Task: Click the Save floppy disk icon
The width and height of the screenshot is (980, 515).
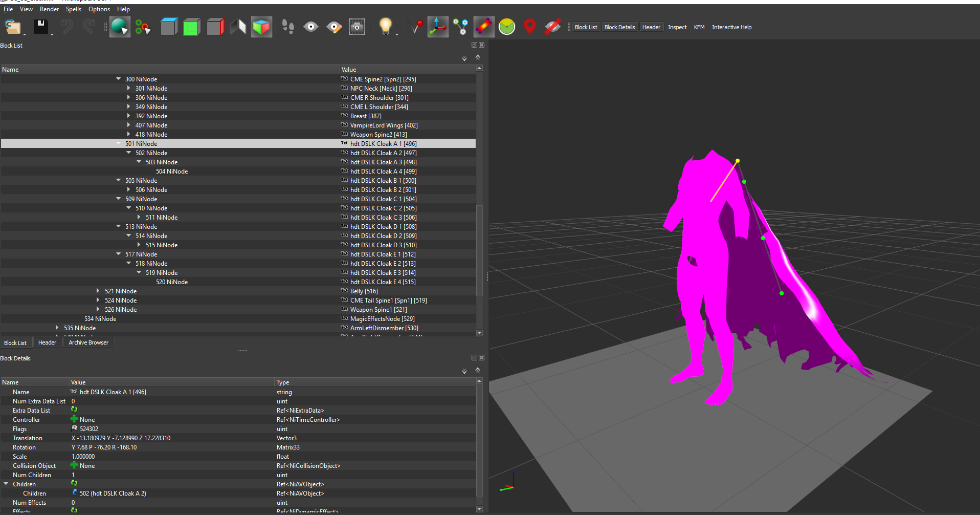Action: tap(41, 27)
